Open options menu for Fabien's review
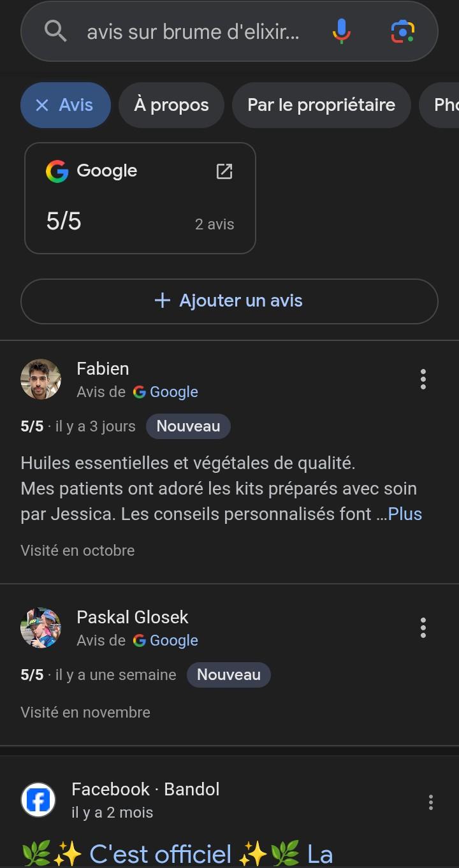The width and height of the screenshot is (459, 868). point(423,379)
